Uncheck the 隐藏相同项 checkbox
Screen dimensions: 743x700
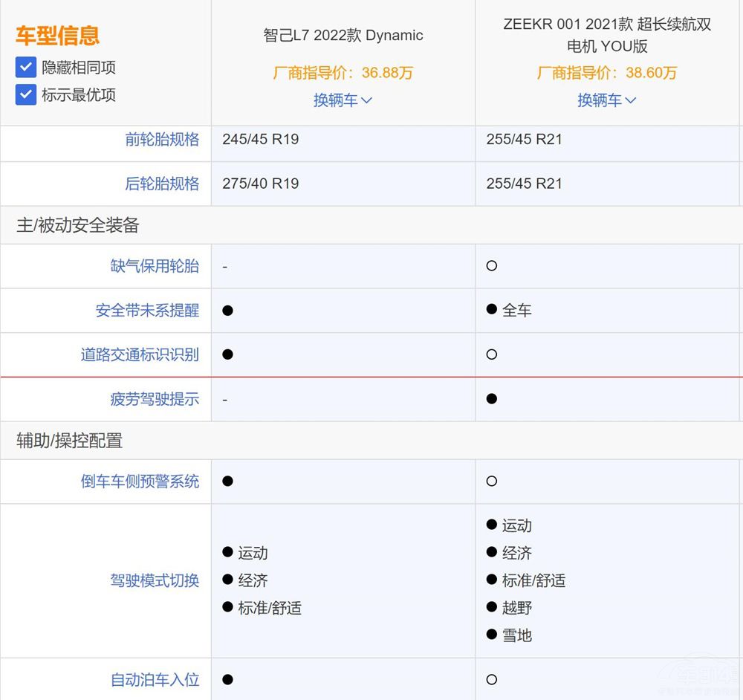pos(26,68)
